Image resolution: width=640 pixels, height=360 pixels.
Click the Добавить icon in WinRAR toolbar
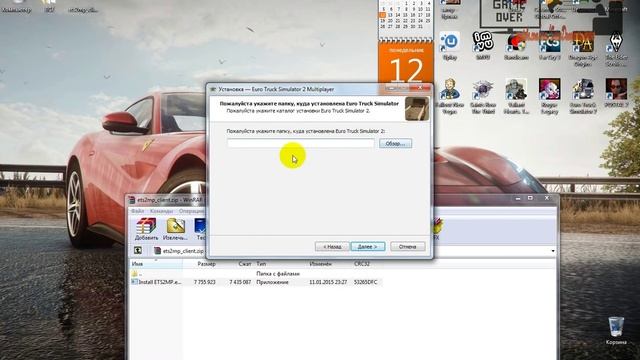(x=146, y=229)
